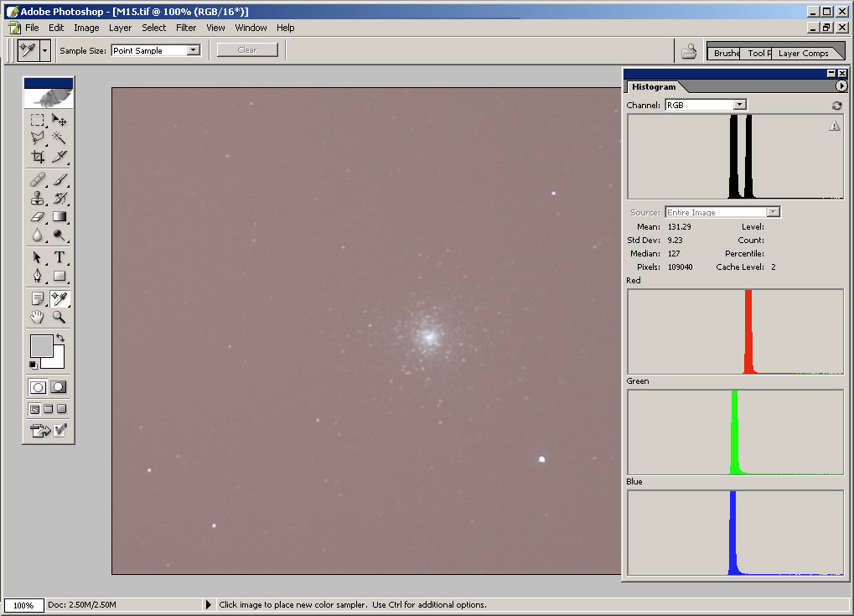Click the foreground color swatch
Image resolution: width=854 pixels, height=616 pixels.
tap(41, 344)
